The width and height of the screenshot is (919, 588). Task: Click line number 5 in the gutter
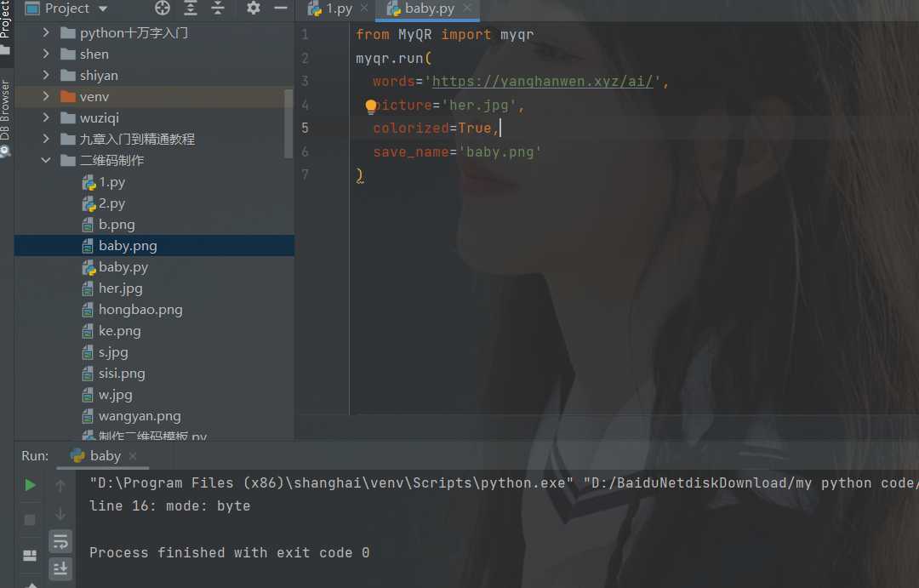click(305, 128)
